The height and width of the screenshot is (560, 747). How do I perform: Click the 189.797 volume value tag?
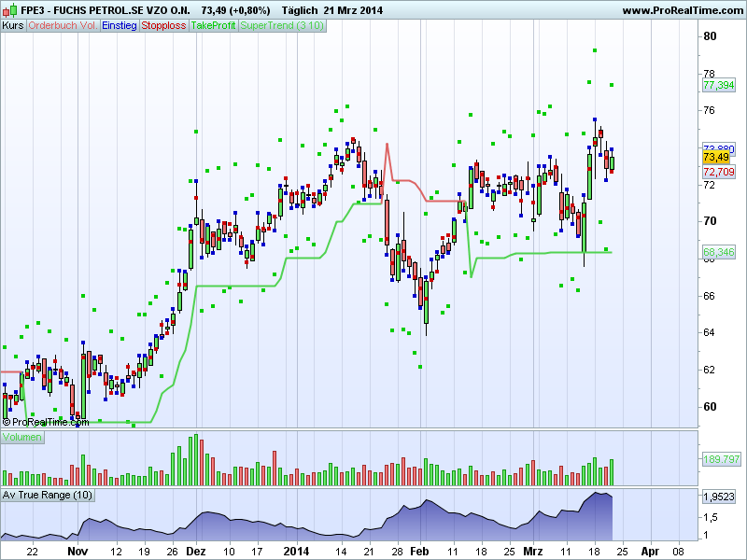tap(718, 459)
